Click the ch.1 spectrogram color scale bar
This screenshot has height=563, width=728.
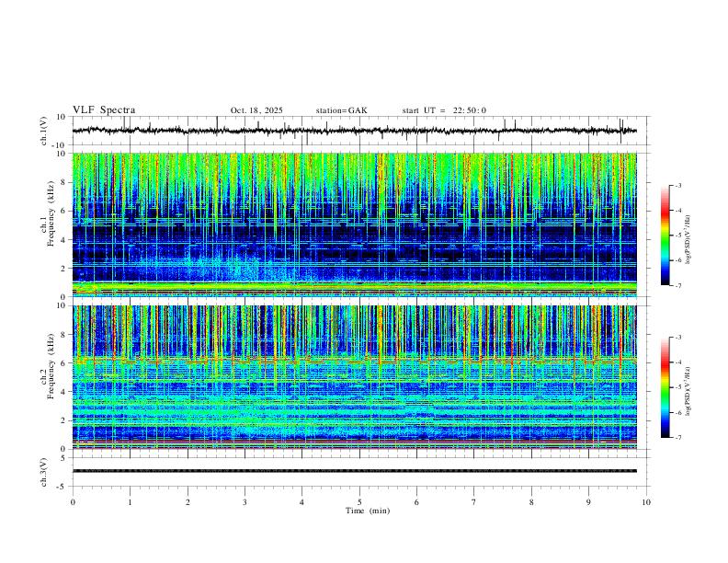665,236
